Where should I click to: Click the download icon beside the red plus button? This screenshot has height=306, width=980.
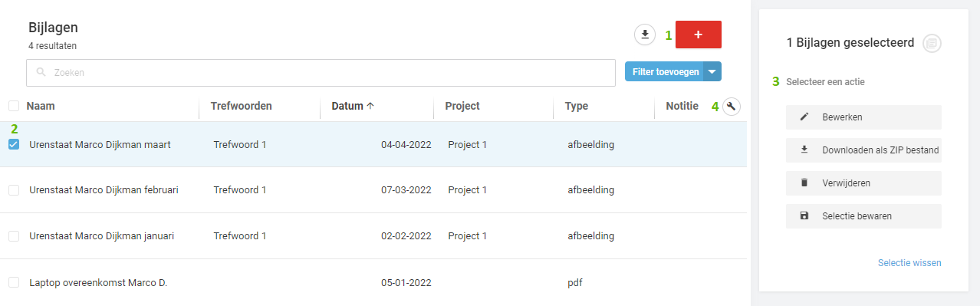[x=645, y=35]
